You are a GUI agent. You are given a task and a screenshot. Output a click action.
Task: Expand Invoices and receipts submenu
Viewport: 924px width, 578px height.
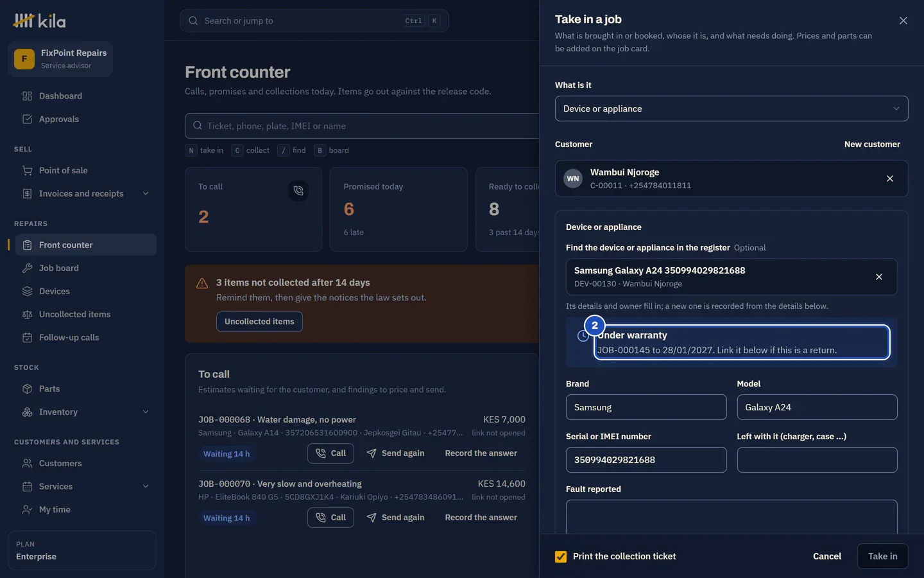click(x=146, y=193)
